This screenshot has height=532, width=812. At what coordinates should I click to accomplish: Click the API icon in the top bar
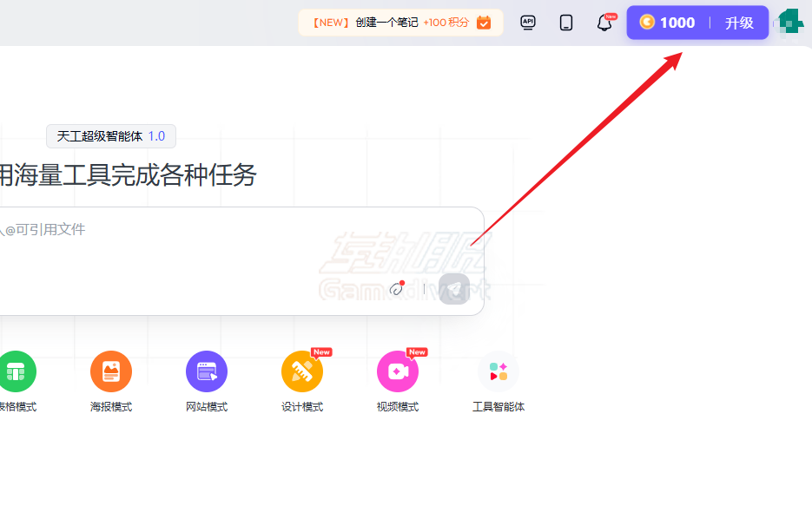527,22
